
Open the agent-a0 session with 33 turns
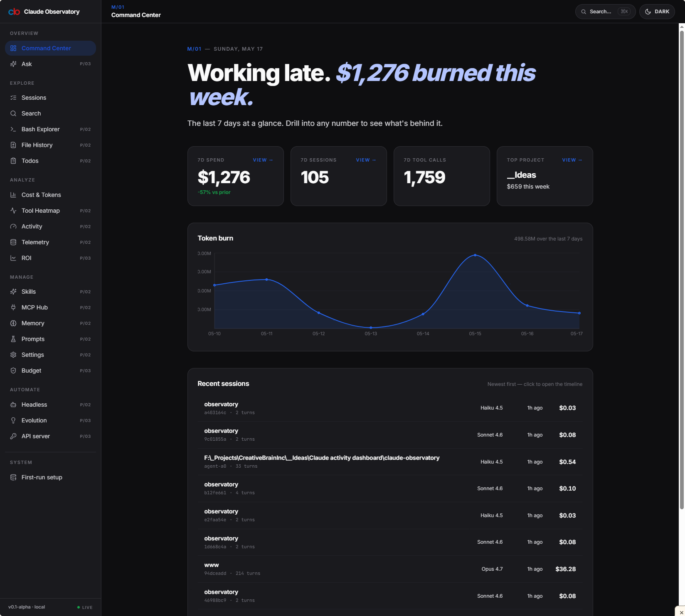390,461
